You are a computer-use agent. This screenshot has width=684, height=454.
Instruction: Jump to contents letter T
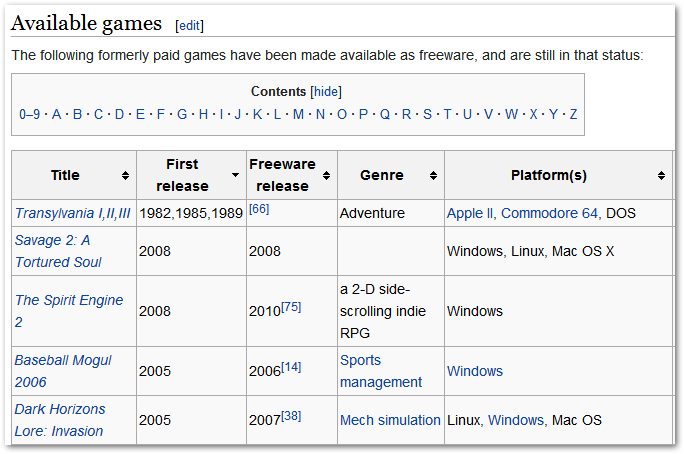tap(447, 114)
